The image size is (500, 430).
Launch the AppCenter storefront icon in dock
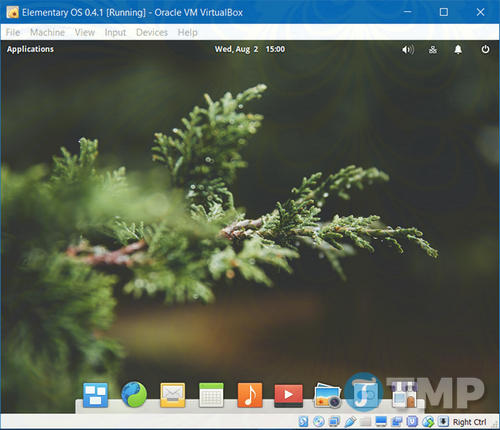pos(404,395)
